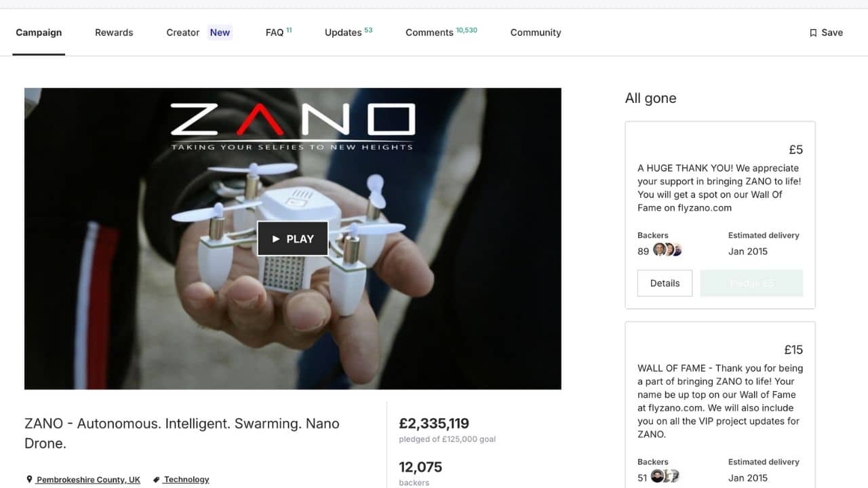This screenshot has width=868, height=488.
Task: Click backer avatars on the £15 reward
Action: [665, 476]
